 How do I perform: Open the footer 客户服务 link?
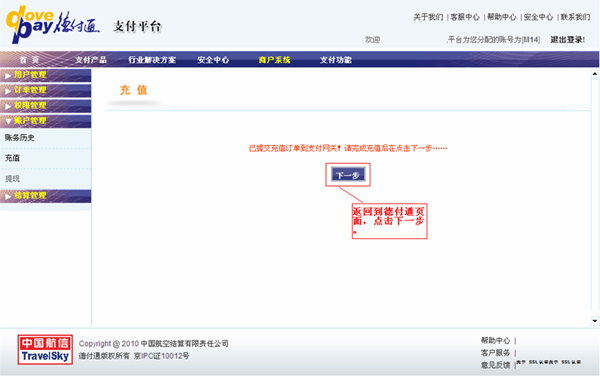[x=496, y=353]
